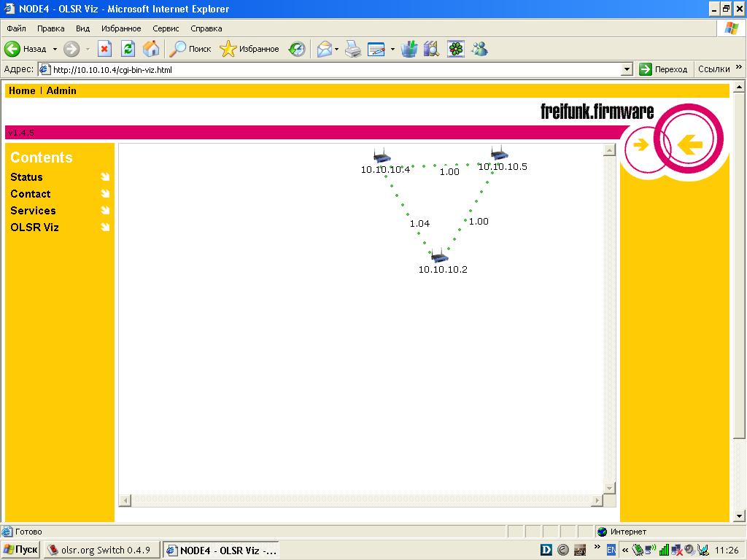Viewport: 747px width, 560px height.
Task: Click the viz frame scroll up arrow
Action: 609,150
